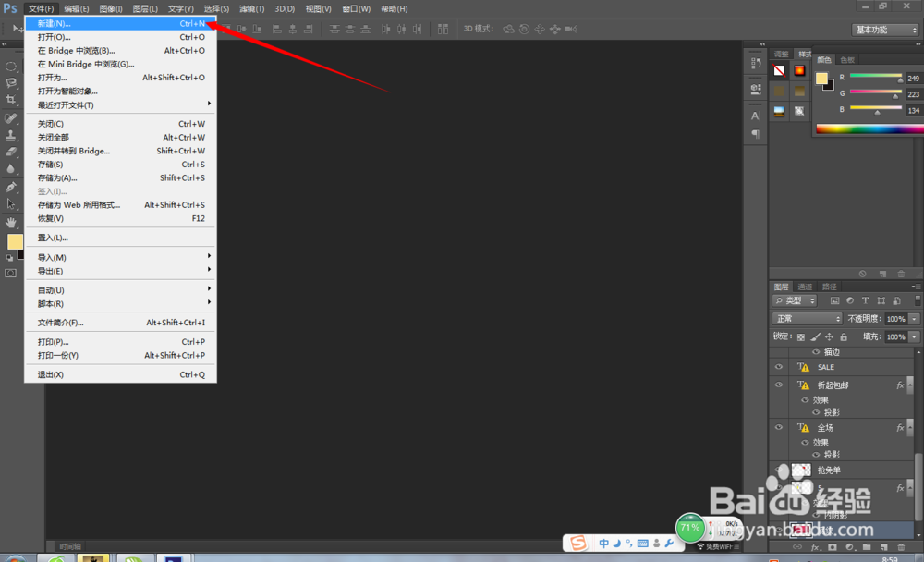Viewport: 924px width, 562px height.
Task: Click foreground color swatch in Color panel
Action: pyautogui.click(x=821, y=79)
